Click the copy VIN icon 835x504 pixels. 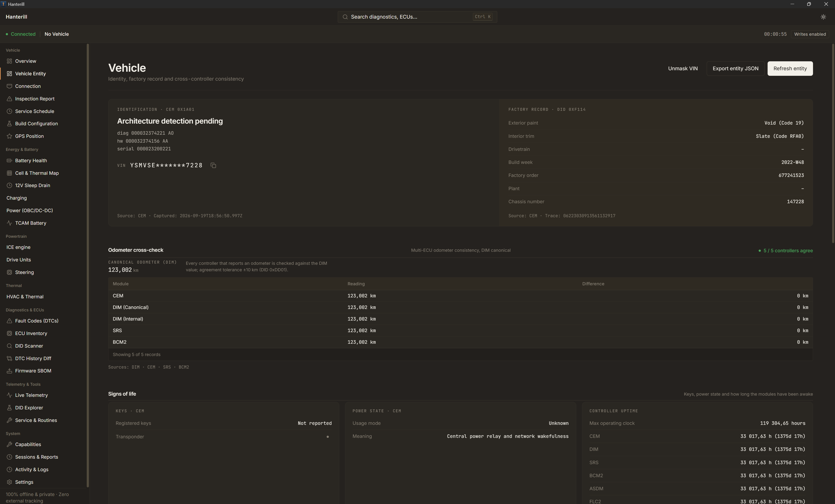(213, 165)
